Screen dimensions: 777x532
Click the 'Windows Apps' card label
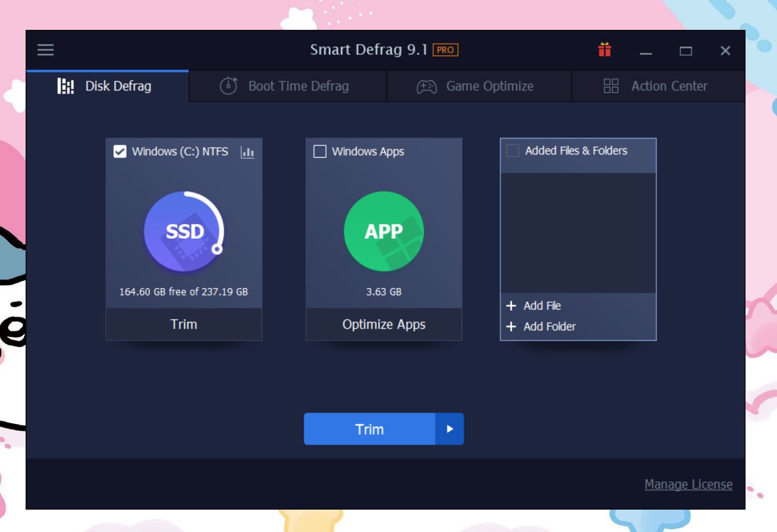(368, 151)
